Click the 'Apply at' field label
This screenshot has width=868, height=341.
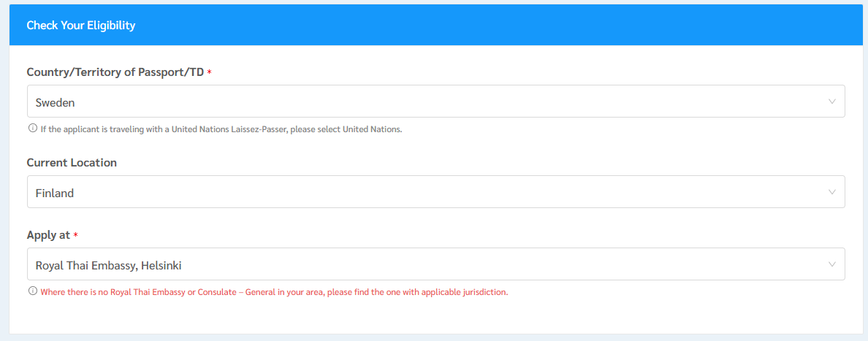click(x=48, y=235)
